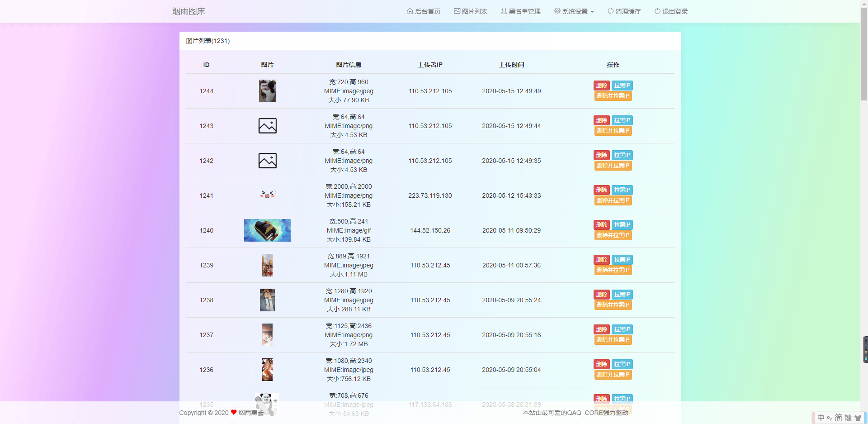868x424 pixels.
Task: Click the broken-image placeholder for ID 1243
Action: [x=267, y=126]
